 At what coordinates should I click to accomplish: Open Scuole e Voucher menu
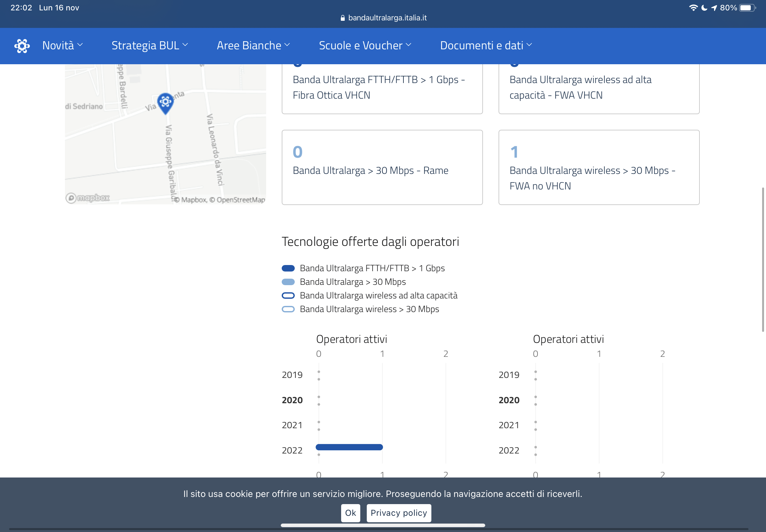click(365, 45)
